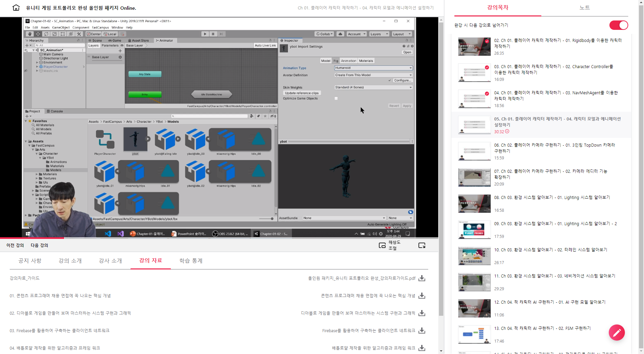
Task: Download the 01. 콘텐츠 프로그래머 material
Action: click(x=422, y=296)
